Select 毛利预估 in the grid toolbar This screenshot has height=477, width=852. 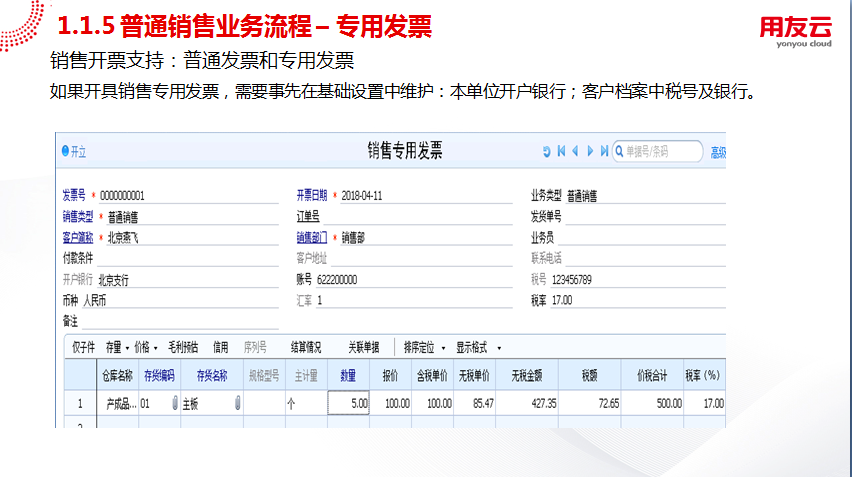pyautogui.click(x=183, y=348)
